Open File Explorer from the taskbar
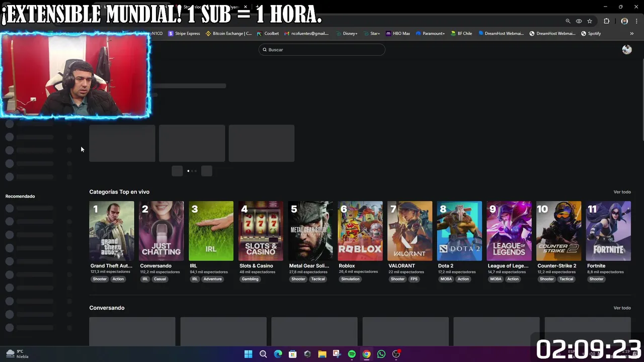 click(x=322, y=354)
